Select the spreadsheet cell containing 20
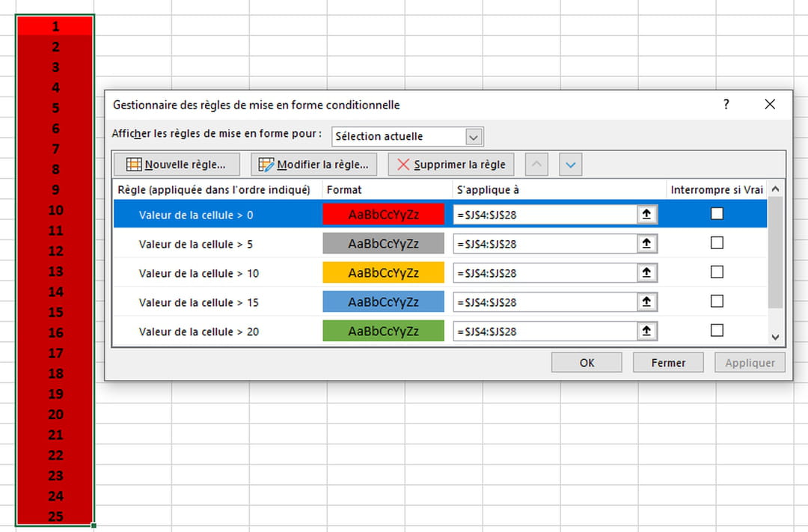The height and width of the screenshot is (532, 808). click(55, 414)
